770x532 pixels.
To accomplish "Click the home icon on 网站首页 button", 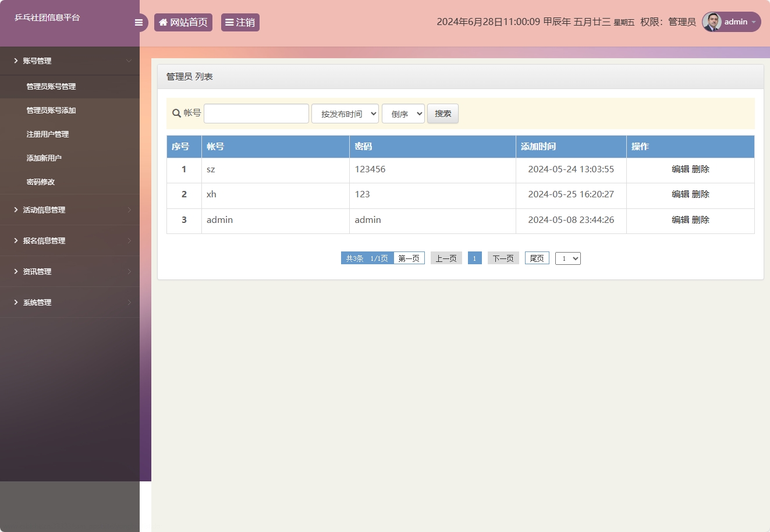I will click(x=162, y=22).
